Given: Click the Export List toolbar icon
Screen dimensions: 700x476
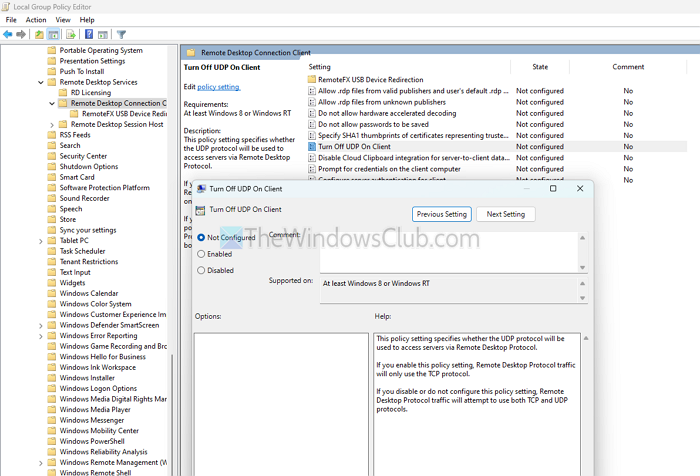Looking at the screenshot, I should [x=71, y=34].
